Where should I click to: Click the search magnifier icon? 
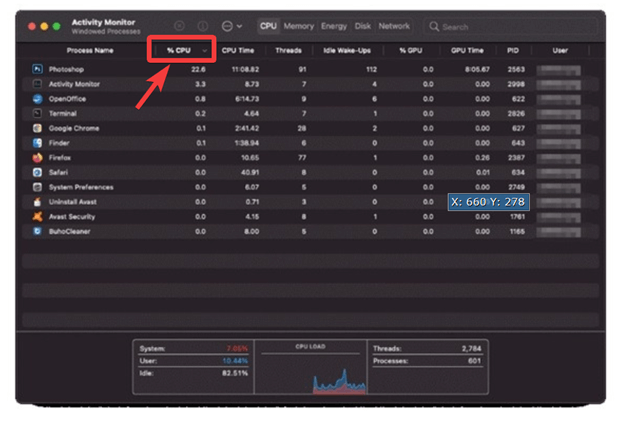click(x=434, y=27)
